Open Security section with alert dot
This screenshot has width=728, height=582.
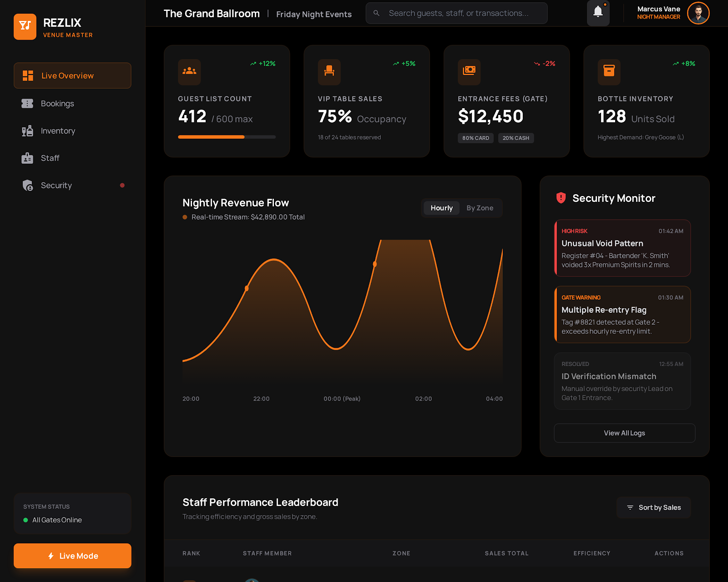56,185
